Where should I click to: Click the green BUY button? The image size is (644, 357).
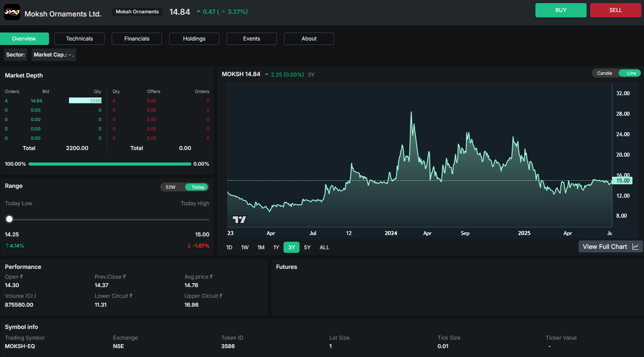click(561, 10)
